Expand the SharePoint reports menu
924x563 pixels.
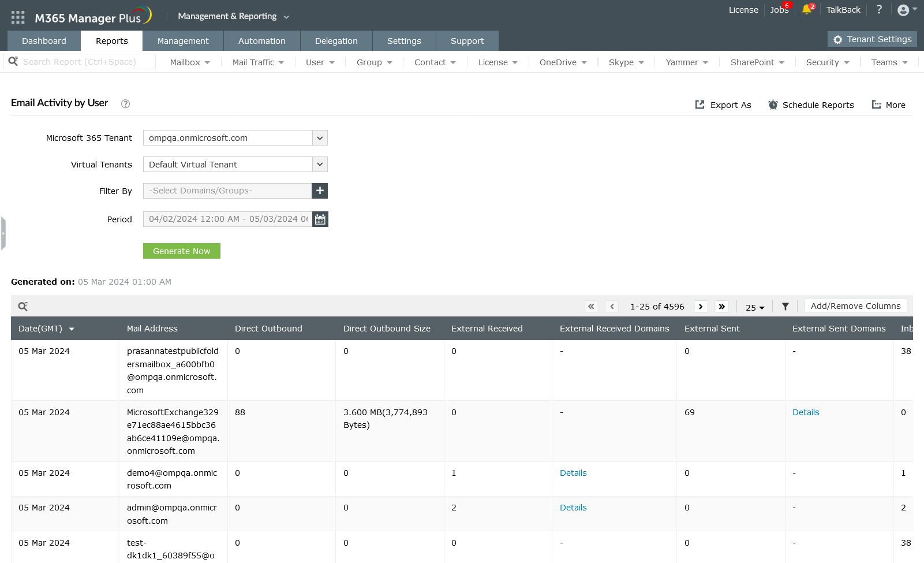[x=757, y=62]
